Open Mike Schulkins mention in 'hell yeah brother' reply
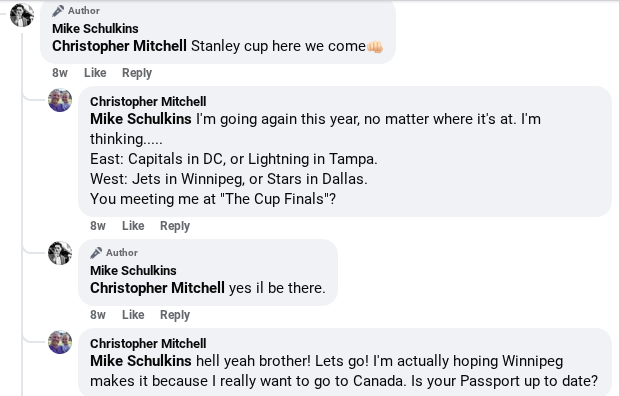This screenshot has width=619, height=396. [x=141, y=361]
